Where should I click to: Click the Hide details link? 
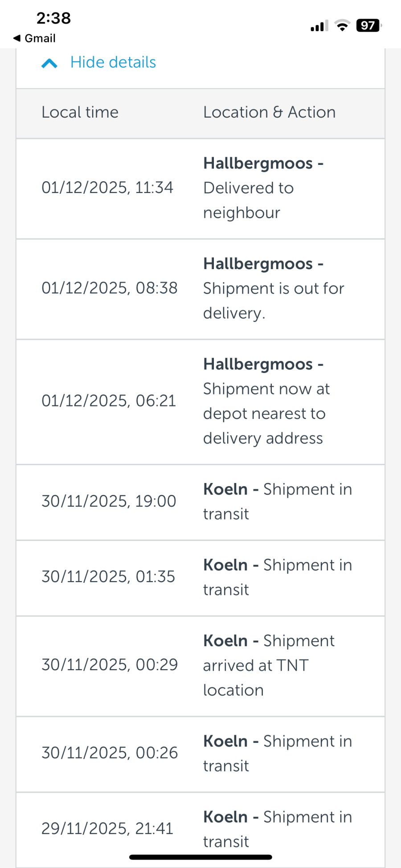113,62
